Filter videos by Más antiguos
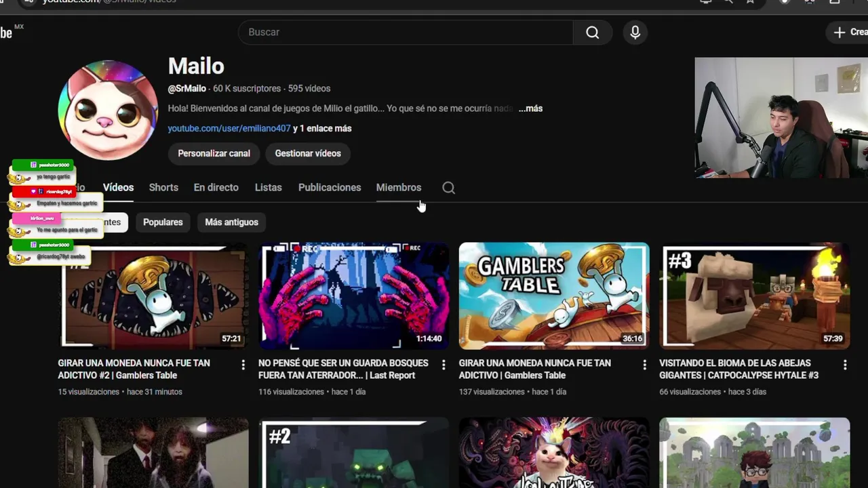The width and height of the screenshot is (868, 488). [x=231, y=222]
